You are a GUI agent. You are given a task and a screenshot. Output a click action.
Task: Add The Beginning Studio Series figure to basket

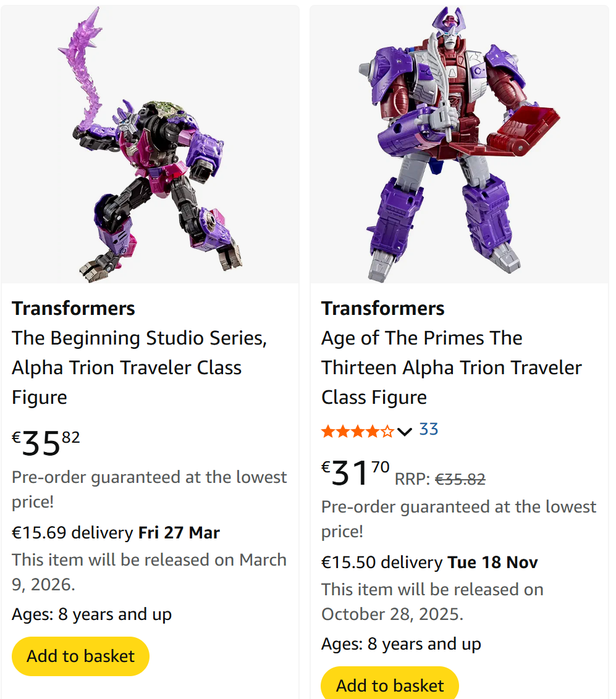click(80, 656)
